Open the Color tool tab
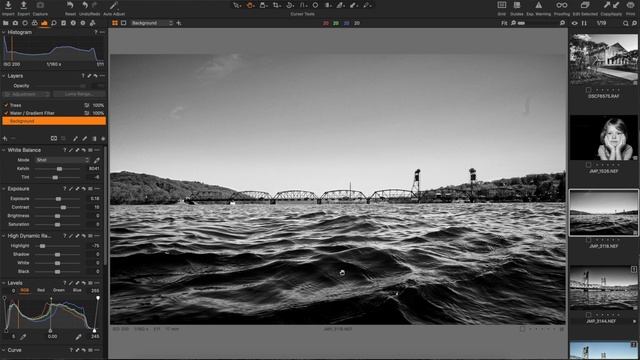Image resolution: width=640 pixels, height=360 pixels. point(35,23)
